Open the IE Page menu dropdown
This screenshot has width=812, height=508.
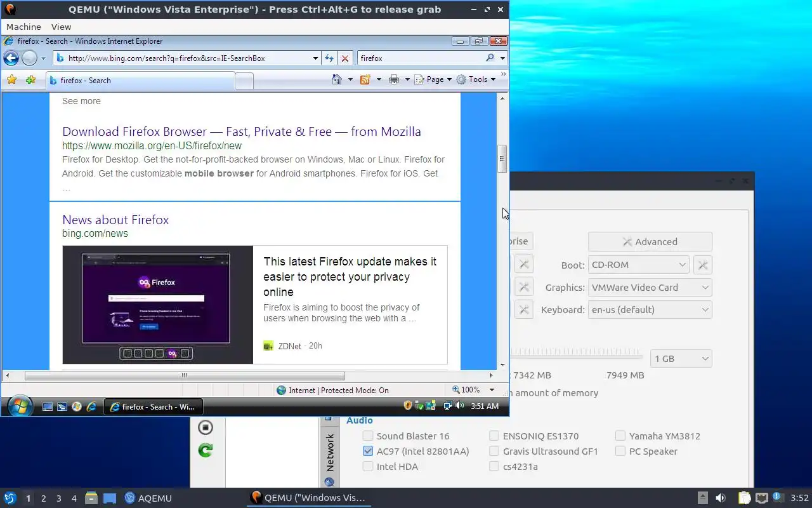click(x=433, y=79)
